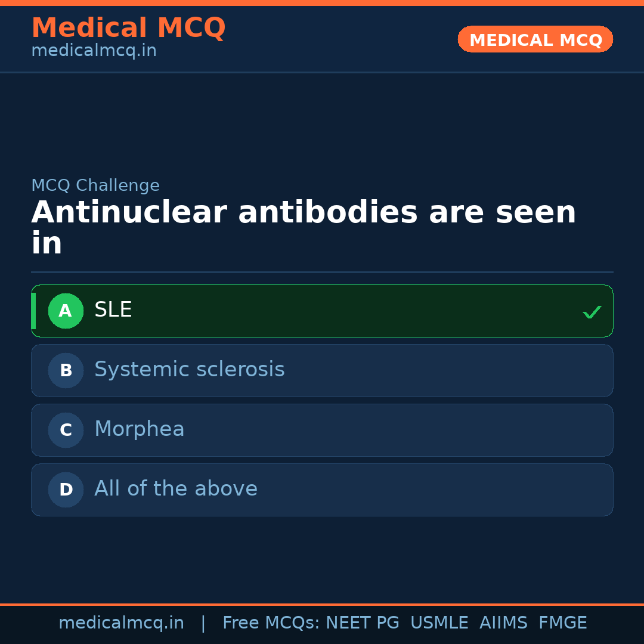Open the Medical MCQ header title
This screenshot has height=644, width=644.
(128, 28)
